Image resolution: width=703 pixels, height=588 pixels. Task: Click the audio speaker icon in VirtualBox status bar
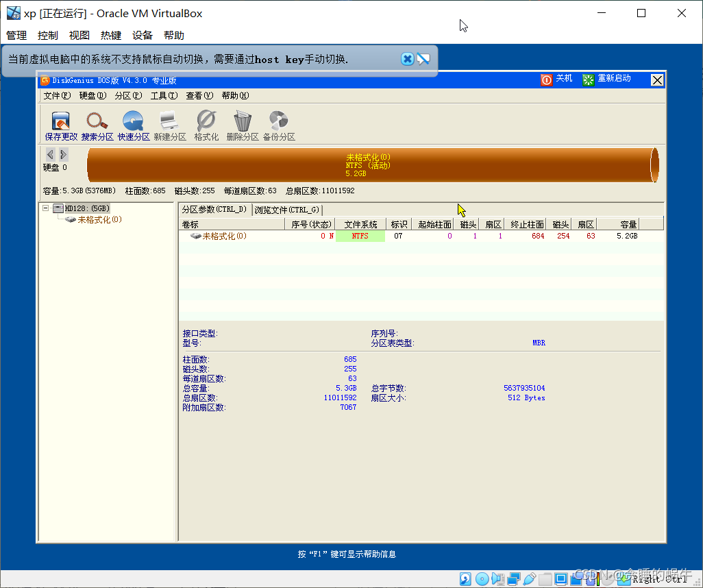497,579
